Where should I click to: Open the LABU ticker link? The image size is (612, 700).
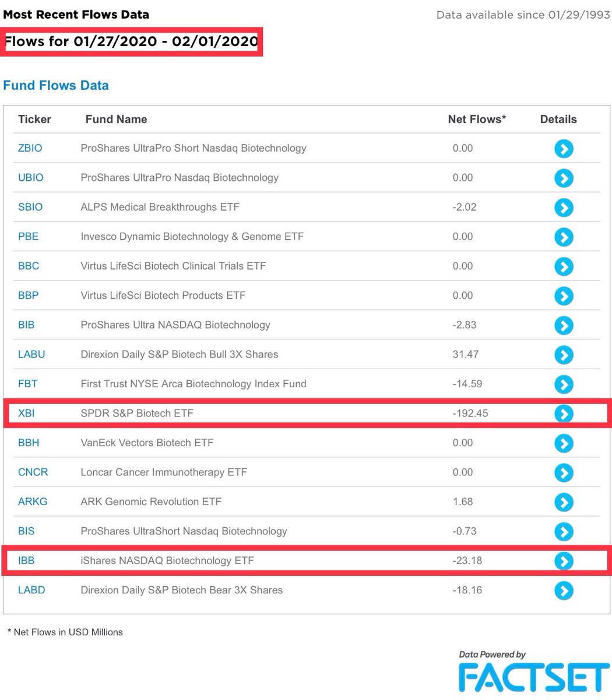tap(31, 354)
